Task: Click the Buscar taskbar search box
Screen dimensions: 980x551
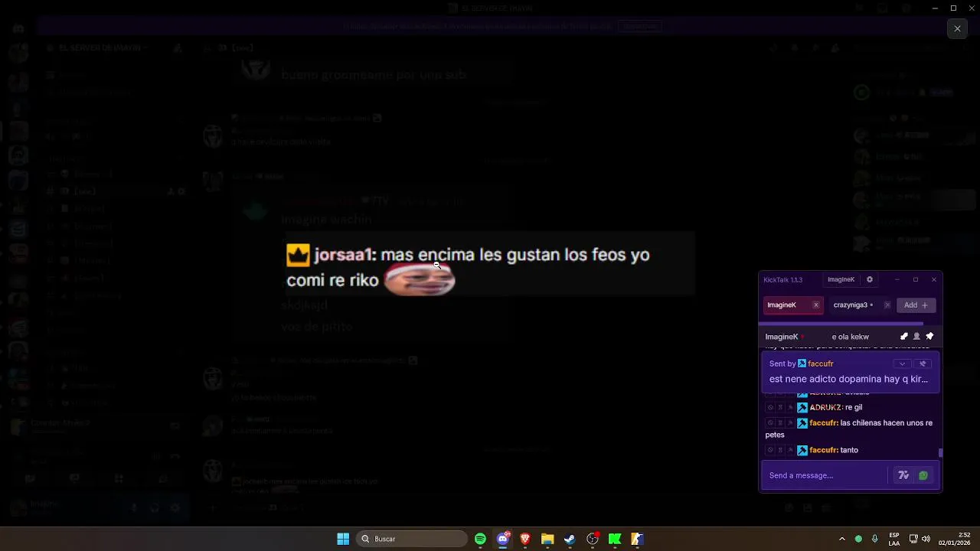Action: [412, 539]
